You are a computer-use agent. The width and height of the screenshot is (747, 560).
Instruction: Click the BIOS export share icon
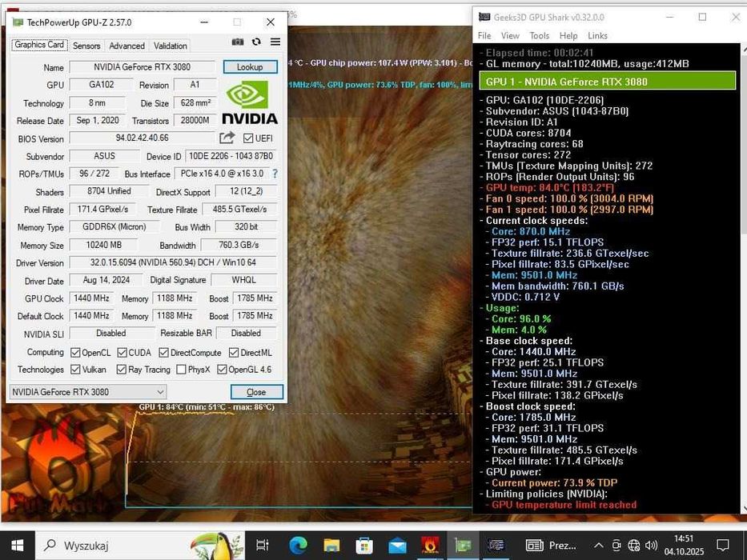click(227, 138)
